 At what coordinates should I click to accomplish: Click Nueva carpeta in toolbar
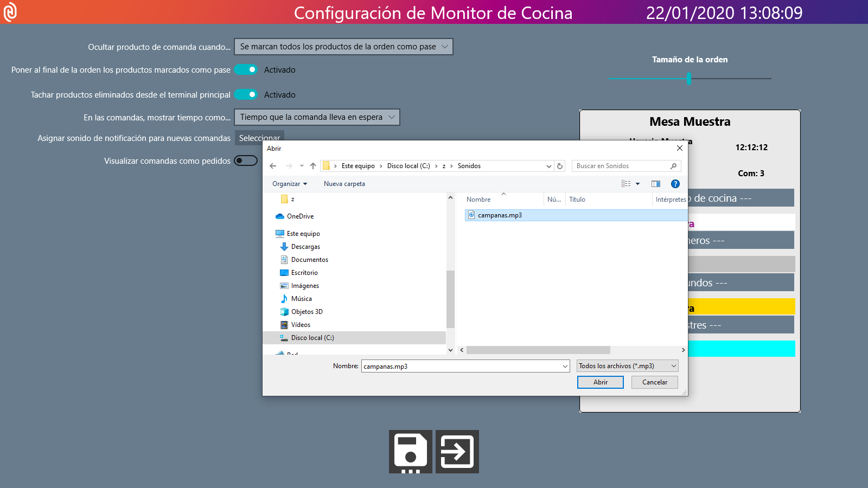pos(344,184)
